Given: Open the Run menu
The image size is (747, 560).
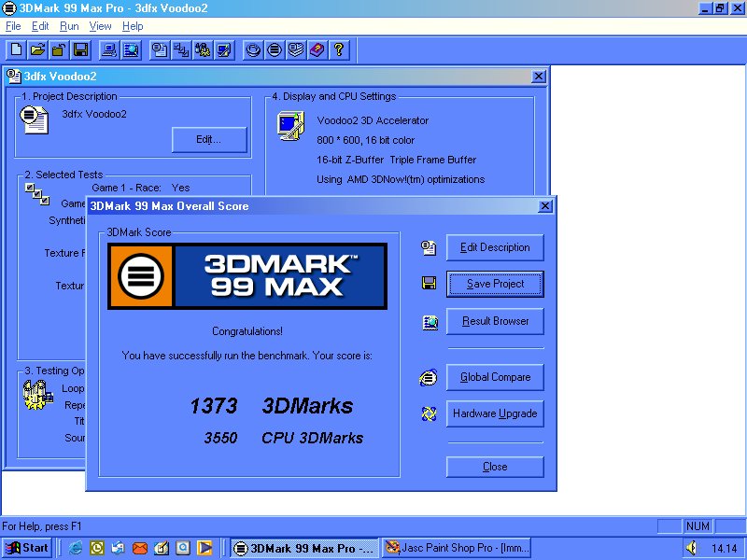Looking at the screenshot, I should pyautogui.click(x=69, y=26).
